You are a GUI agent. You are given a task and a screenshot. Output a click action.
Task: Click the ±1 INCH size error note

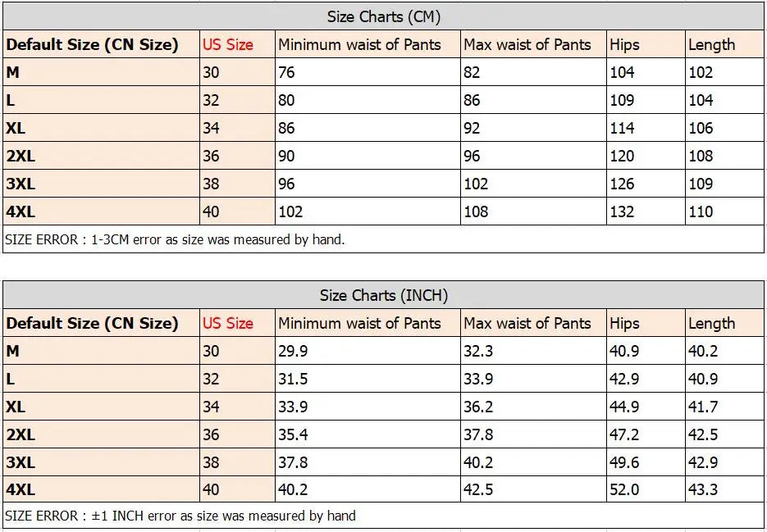tap(180, 516)
